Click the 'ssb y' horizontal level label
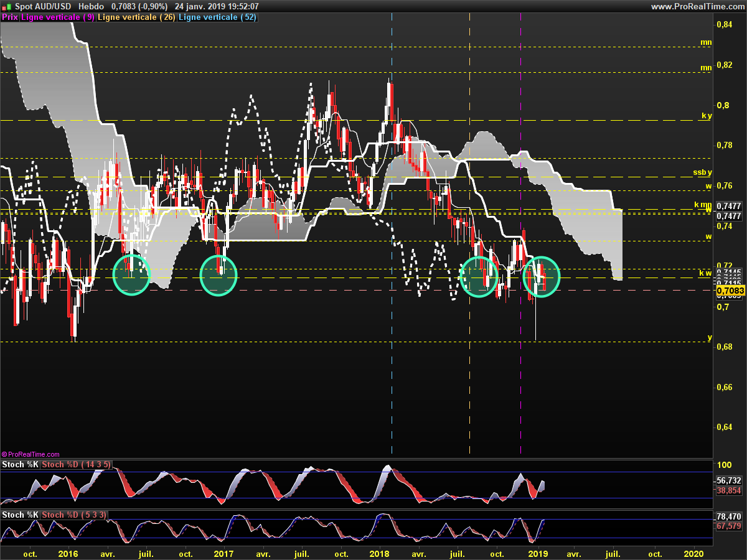 point(702,172)
